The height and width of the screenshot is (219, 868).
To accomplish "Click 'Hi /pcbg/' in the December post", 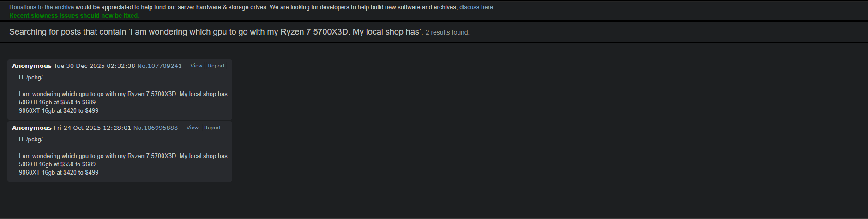I will tap(31, 78).
